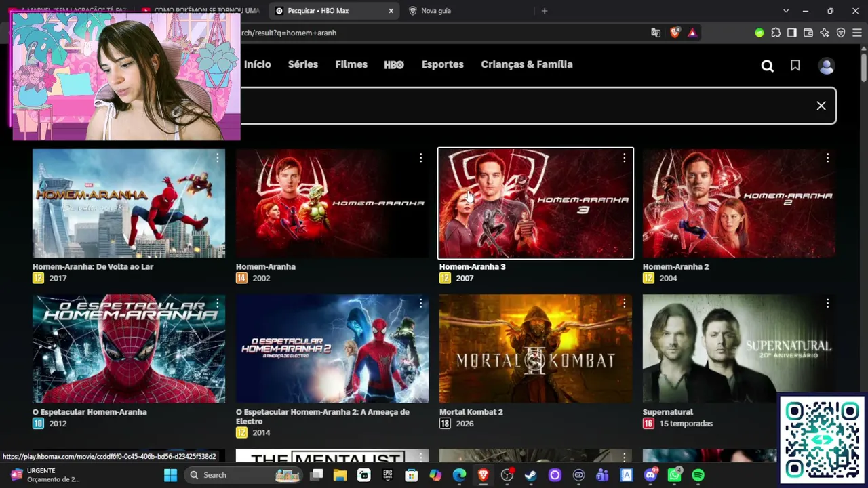Open Homem-Aranha: De Volta ao Lar poster

point(129,203)
